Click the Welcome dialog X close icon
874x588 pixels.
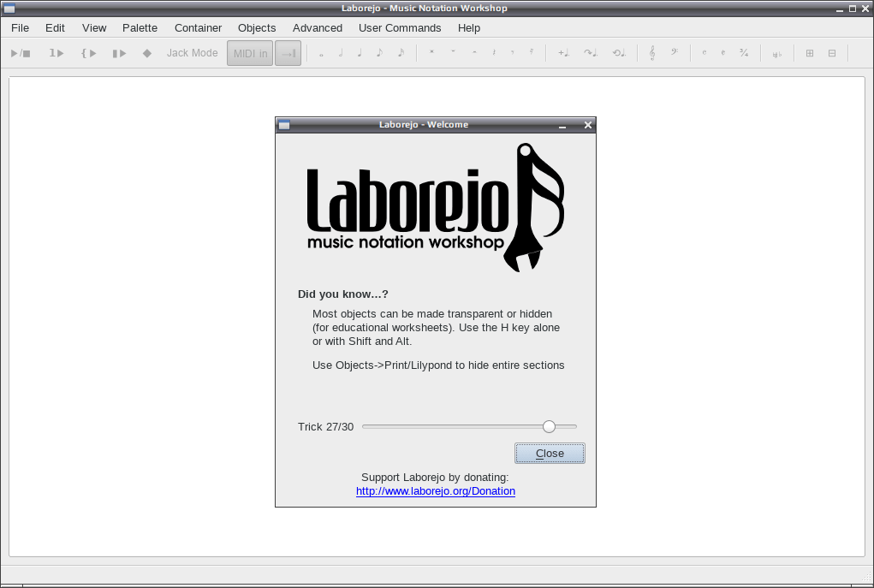coord(587,125)
